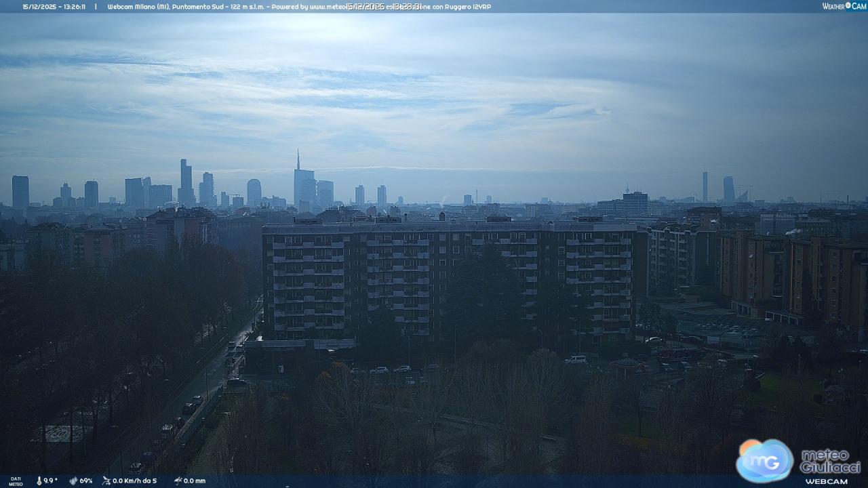Click the WEBCAM label under Giuliacci logo

click(x=826, y=481)
